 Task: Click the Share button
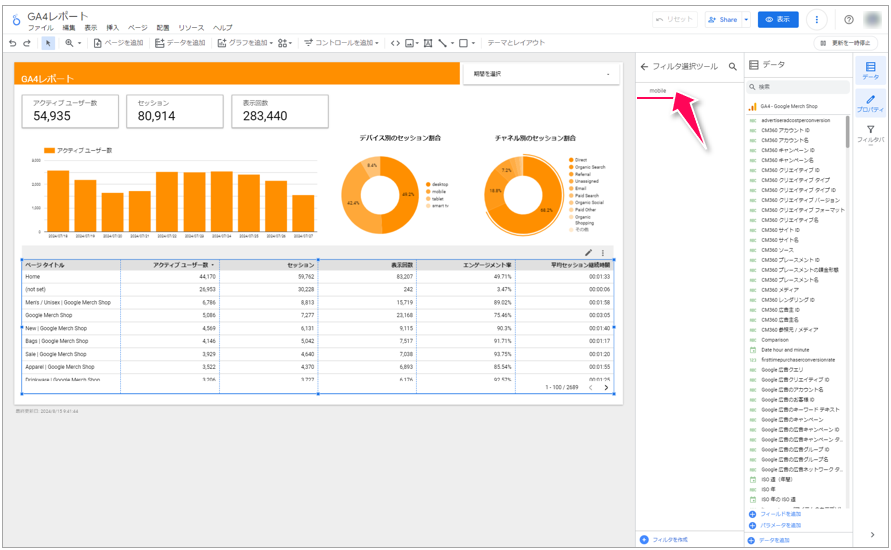pos(723,19)
